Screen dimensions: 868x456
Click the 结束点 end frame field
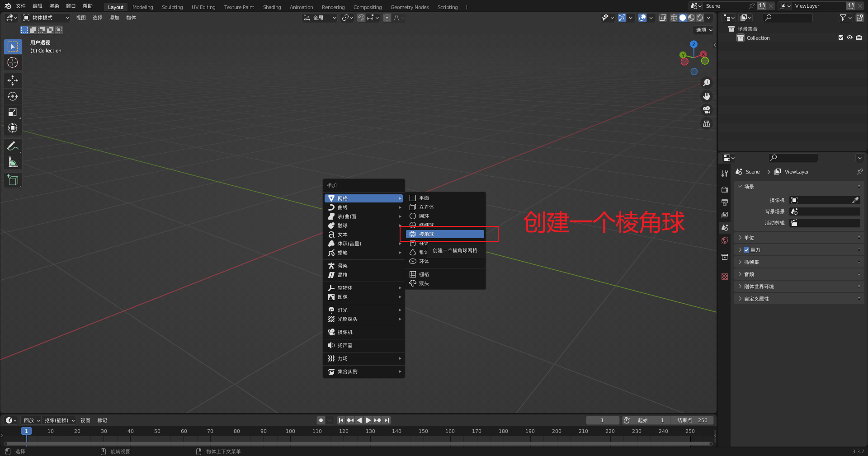tap(692, 420)
